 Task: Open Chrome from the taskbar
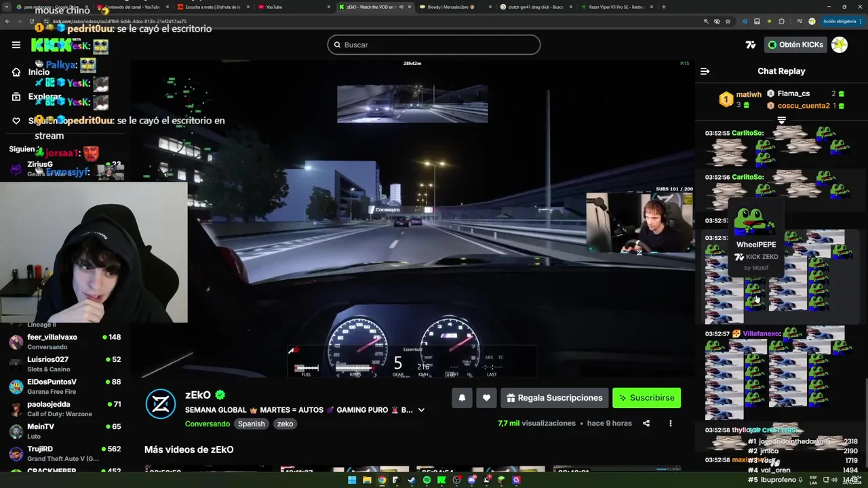[x=382, y=480]
